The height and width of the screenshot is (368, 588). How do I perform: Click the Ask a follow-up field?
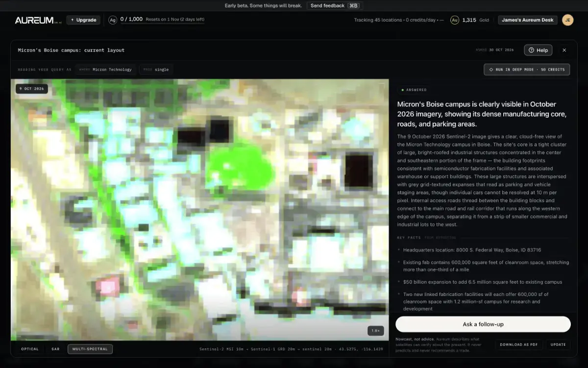click(x=483, y=324)
